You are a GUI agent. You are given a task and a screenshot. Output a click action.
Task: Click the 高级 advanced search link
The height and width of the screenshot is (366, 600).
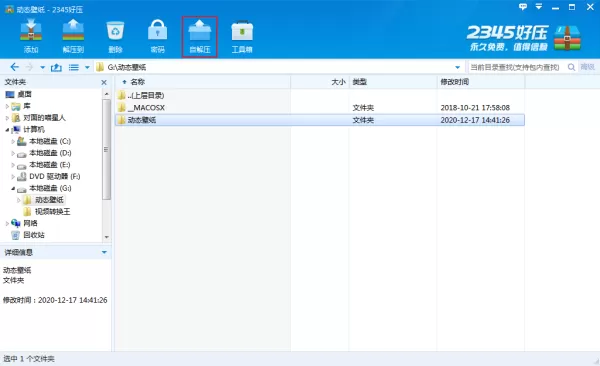pyautogui.click(x=587, y=67)
